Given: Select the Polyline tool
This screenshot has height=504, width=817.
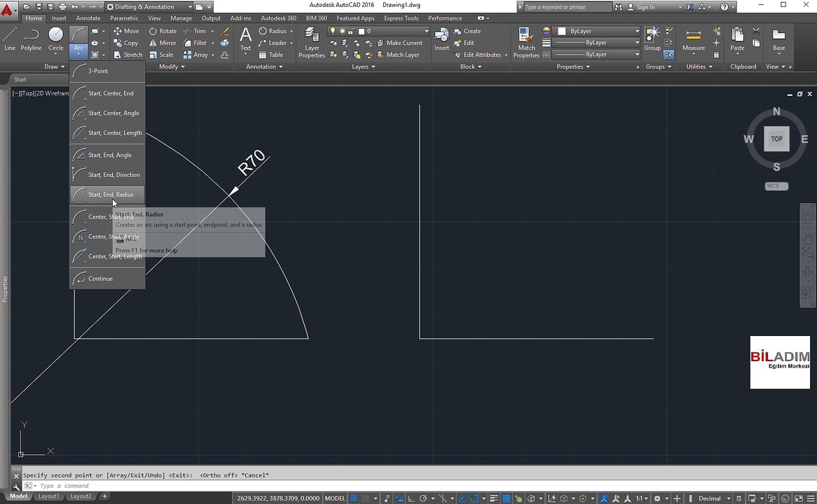Looking at the screenshot, I should tap(31, 40).
